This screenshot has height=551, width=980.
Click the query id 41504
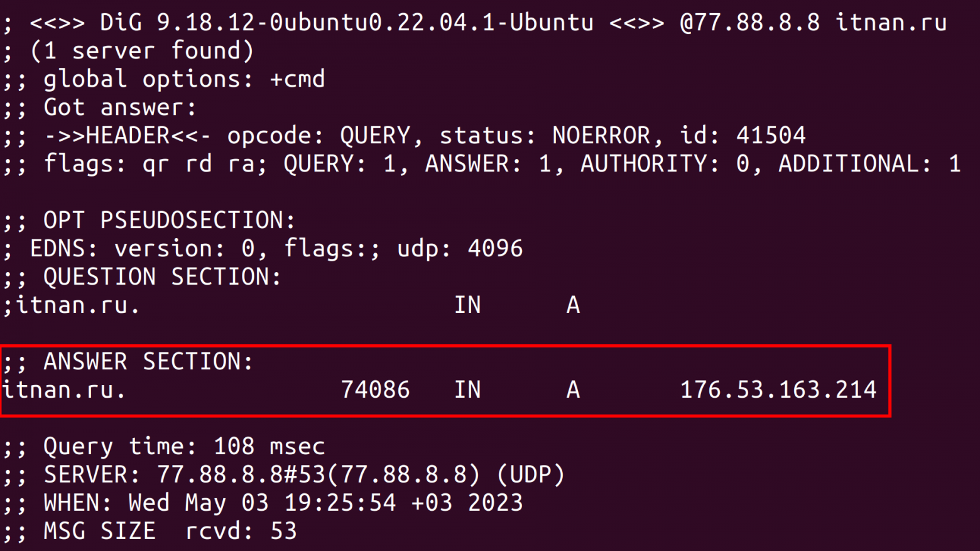pyautogui.click(x=771, y=136)
